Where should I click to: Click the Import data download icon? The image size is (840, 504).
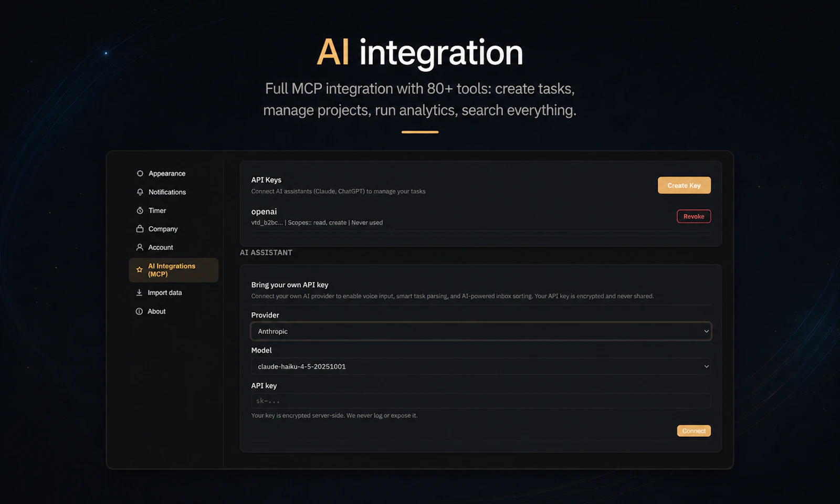[139, 292]
